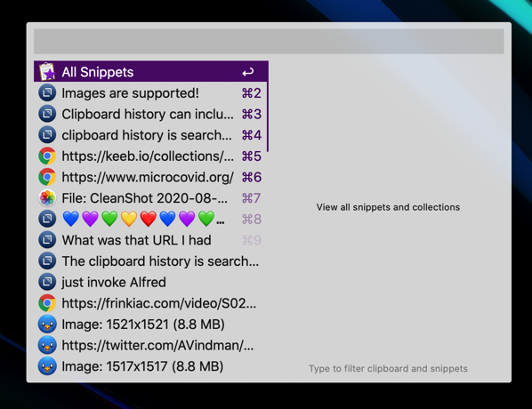Screen dimensions: 532x409
Task: Click the Tweetbot icon for the 1521x1521 image
Action: [x=47, y=325]
